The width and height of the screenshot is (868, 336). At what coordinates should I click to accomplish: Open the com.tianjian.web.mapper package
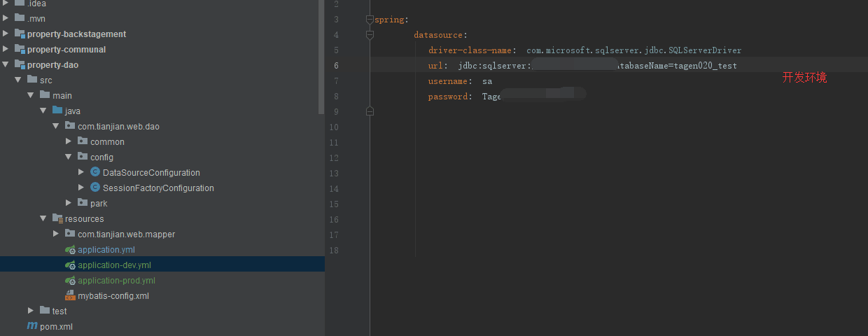tap(126, 234)
